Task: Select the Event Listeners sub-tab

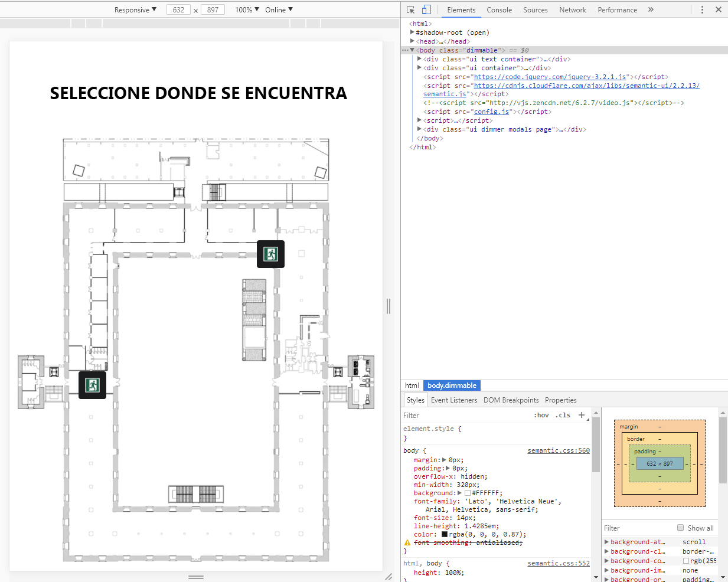Action: [x=454, y=400]
